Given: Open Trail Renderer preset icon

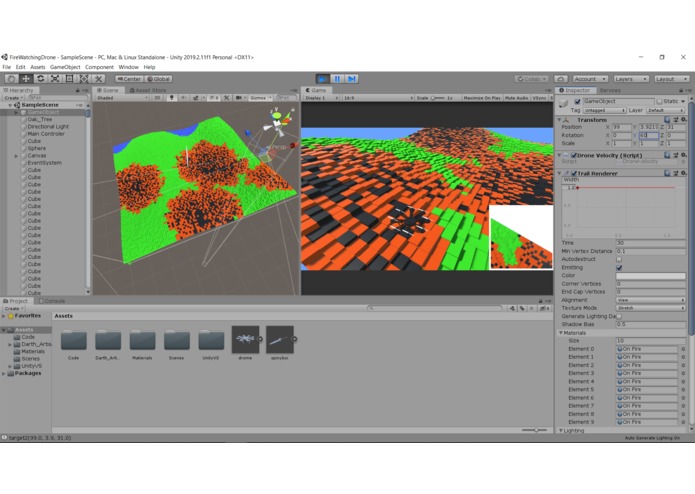Looking at the screenshot, I should (675, 173).
